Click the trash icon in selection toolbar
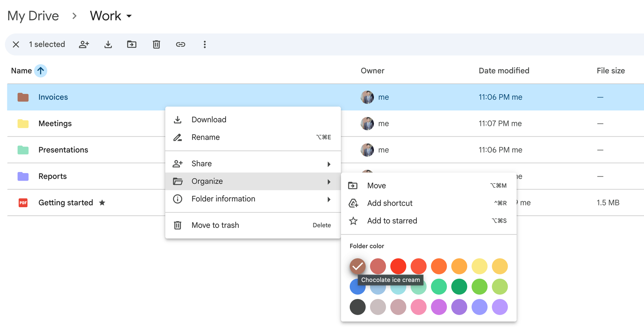The image size is (644, 333). tap(156, 45)
